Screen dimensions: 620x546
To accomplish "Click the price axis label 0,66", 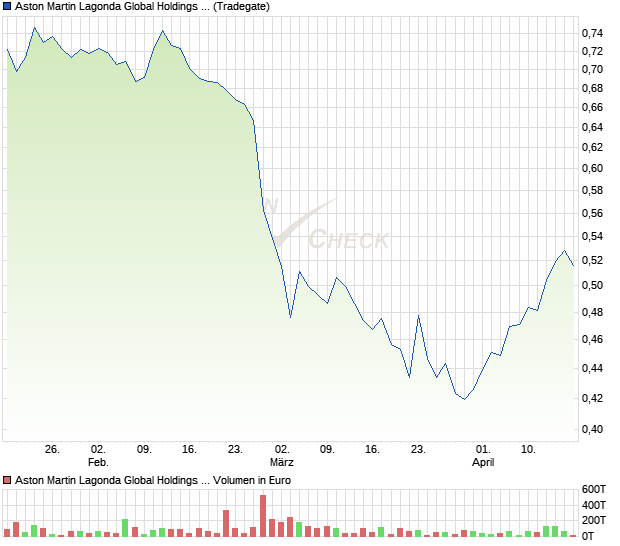I will coord(592,107).
